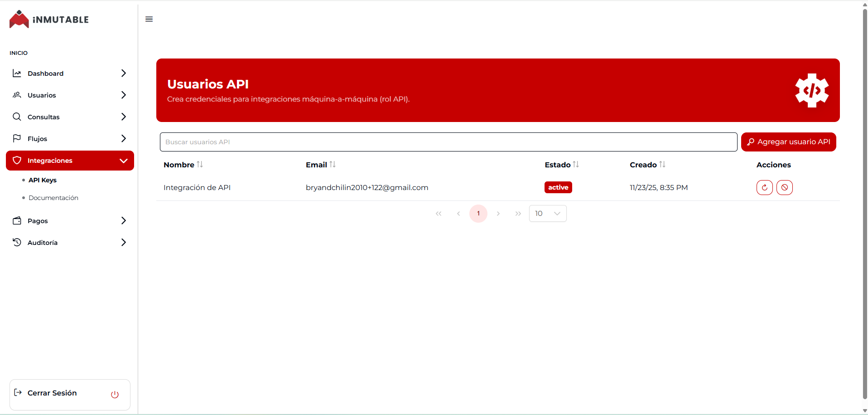Select the Flujos flag icon
868x415 pixels.
point(17,138)
